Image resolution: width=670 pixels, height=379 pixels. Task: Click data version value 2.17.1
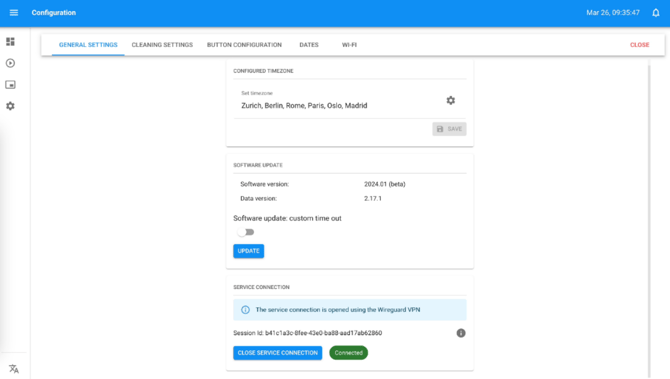tap(373, 198)
